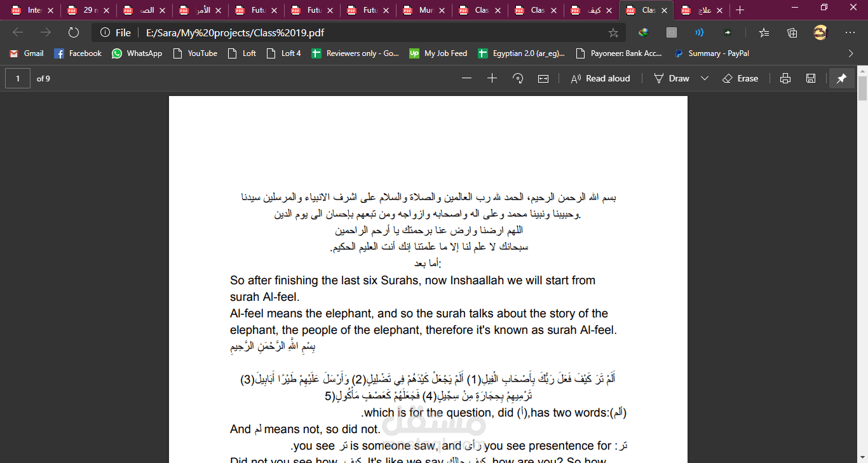
Task: Expand the Draw options dropdown arrow
Action: 704,78
